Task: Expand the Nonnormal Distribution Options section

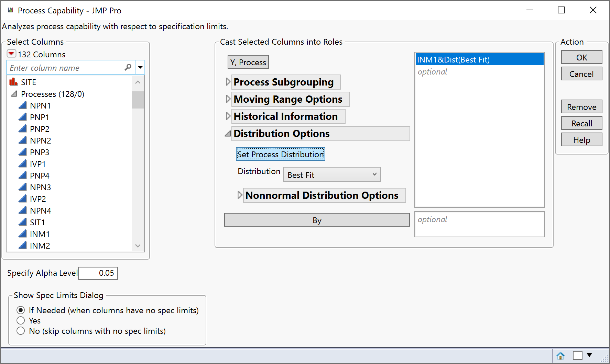Action: click(240, 195)
